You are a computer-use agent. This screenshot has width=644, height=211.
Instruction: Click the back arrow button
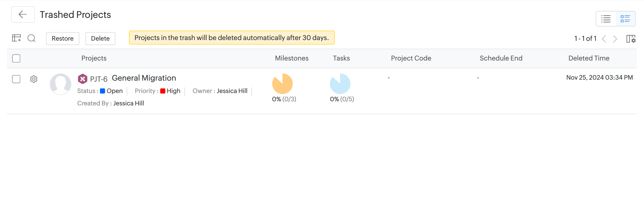click(x=23, y=14)
